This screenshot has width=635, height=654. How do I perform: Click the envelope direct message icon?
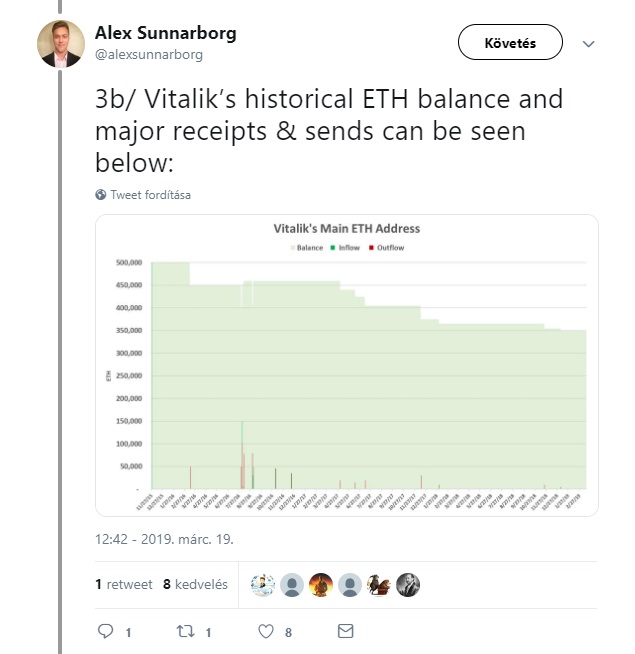(345, 631)
